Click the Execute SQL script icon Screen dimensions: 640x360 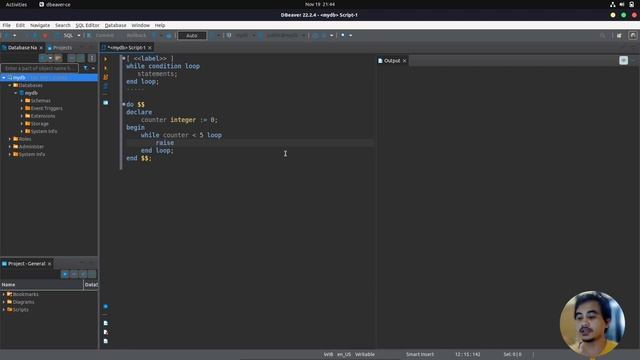(x=106, y=77)
